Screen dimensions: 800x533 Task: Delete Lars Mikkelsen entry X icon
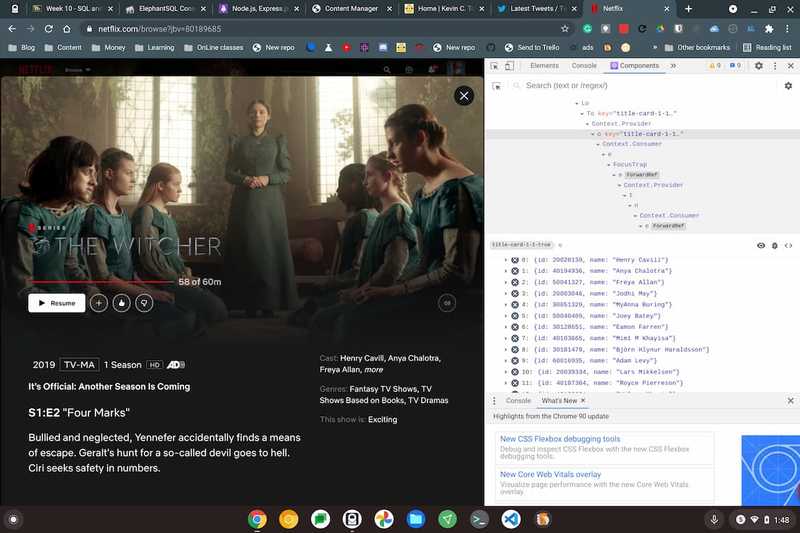coord(515,372)
